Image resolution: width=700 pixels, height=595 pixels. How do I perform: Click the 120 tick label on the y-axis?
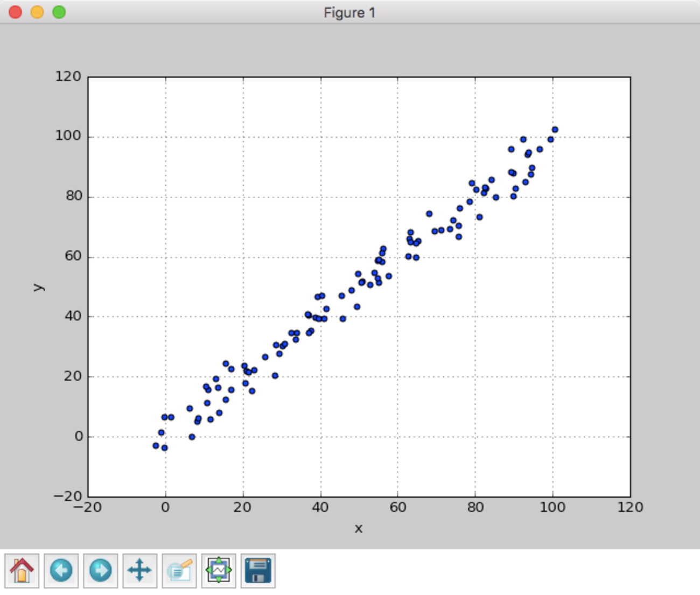[x=68, y=76]
